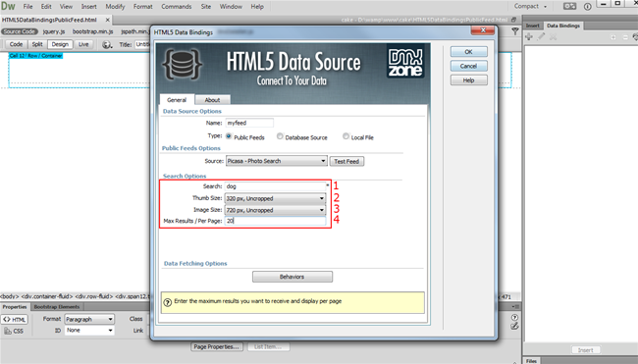Screen dimensions: 638x364
Task: Click the Behaviors button
Action: 292,277
